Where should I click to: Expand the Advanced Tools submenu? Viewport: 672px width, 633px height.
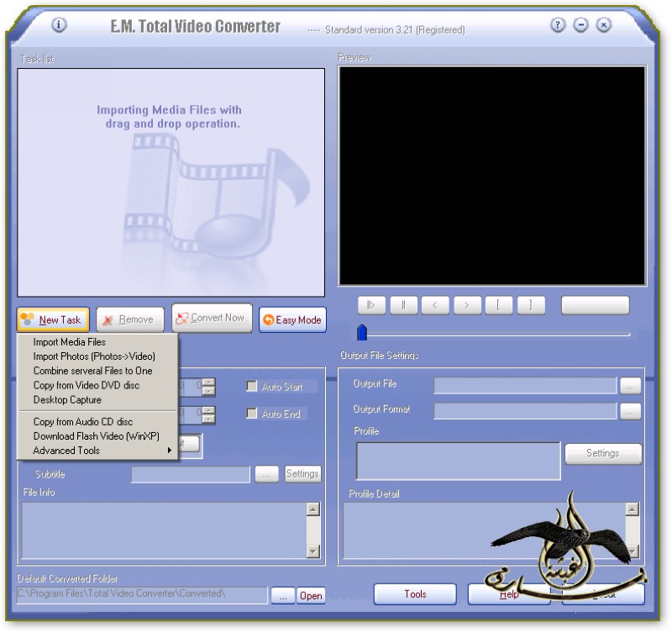[97, 451]
